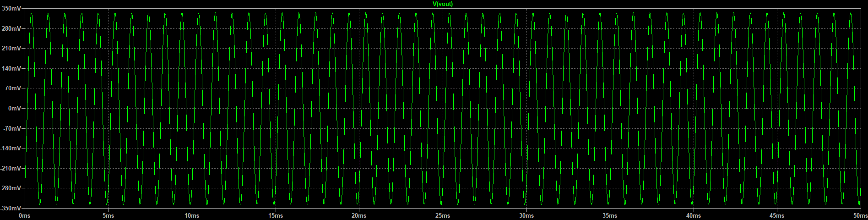
Task: Click the -350mV vertical axis label
Action: pyautogui.click(x=11, y=208)
